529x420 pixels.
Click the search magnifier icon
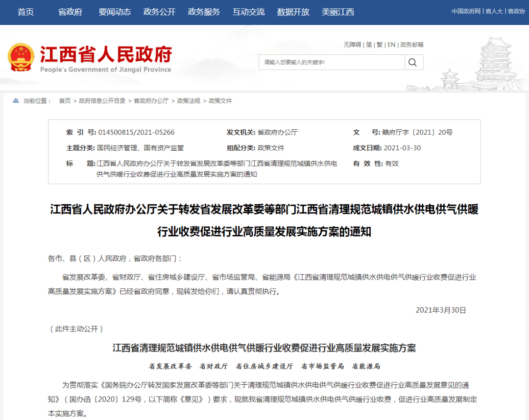coord(412,62)
